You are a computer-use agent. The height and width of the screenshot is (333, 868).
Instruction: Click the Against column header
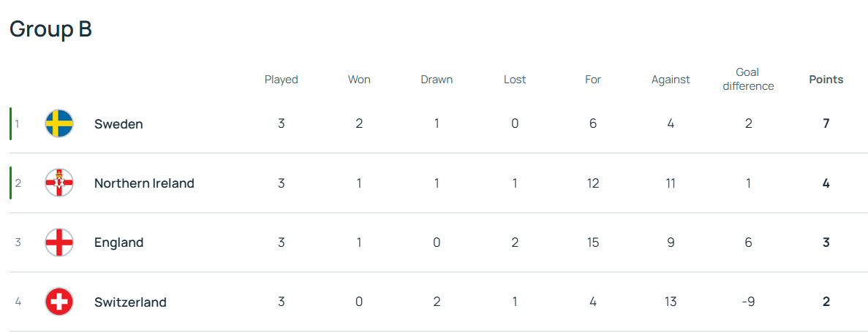(671, 80)
